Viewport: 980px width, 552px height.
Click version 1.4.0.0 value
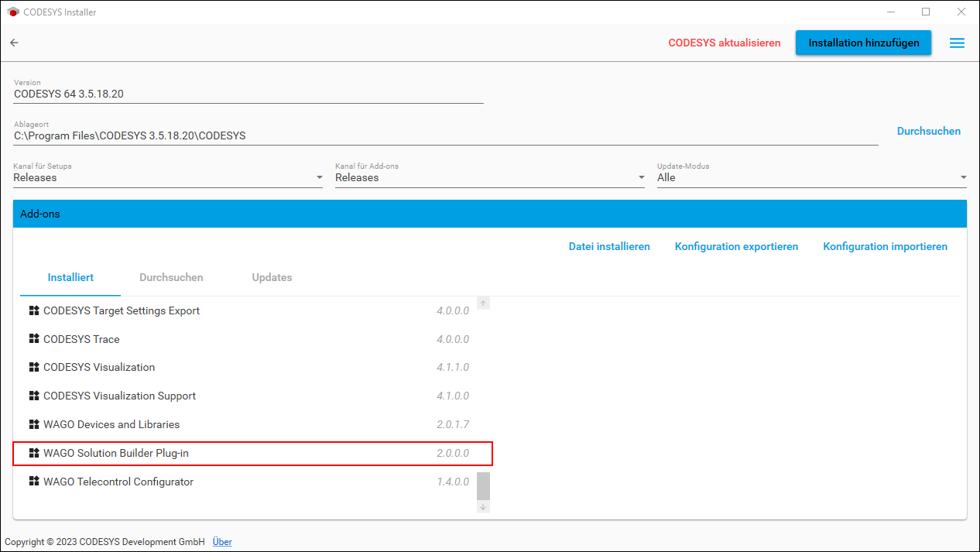(453, 482)
